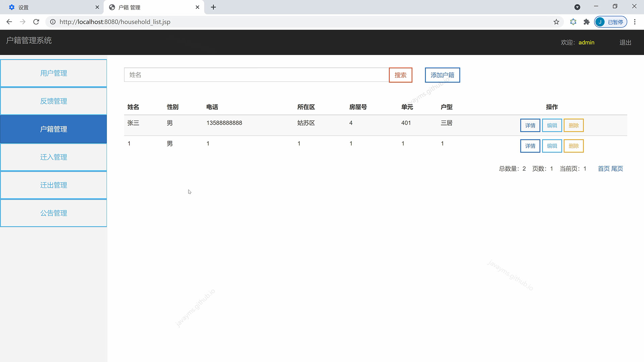Click the 姑苏区 district cell
644x362 pixels.
tap(306, 123)
